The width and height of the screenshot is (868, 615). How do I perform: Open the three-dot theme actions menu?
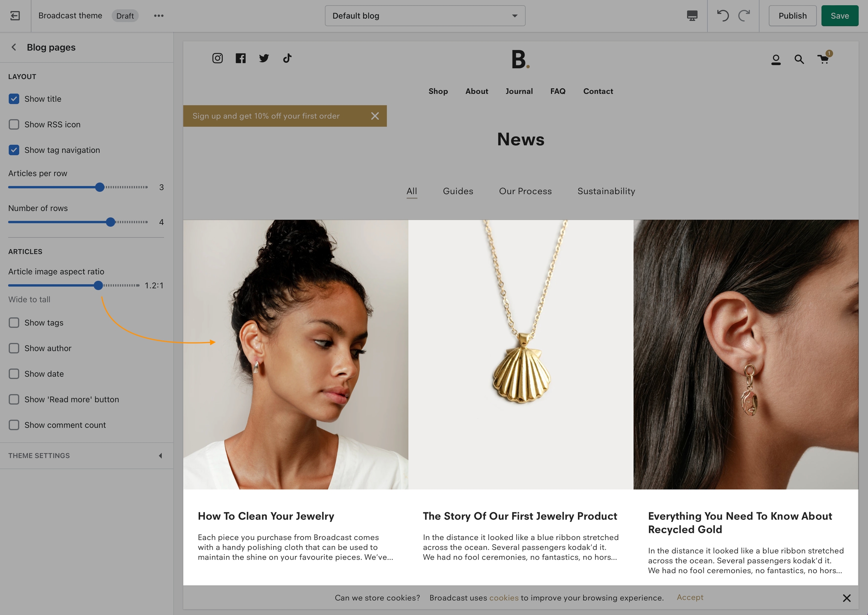[x=159, y=15]
